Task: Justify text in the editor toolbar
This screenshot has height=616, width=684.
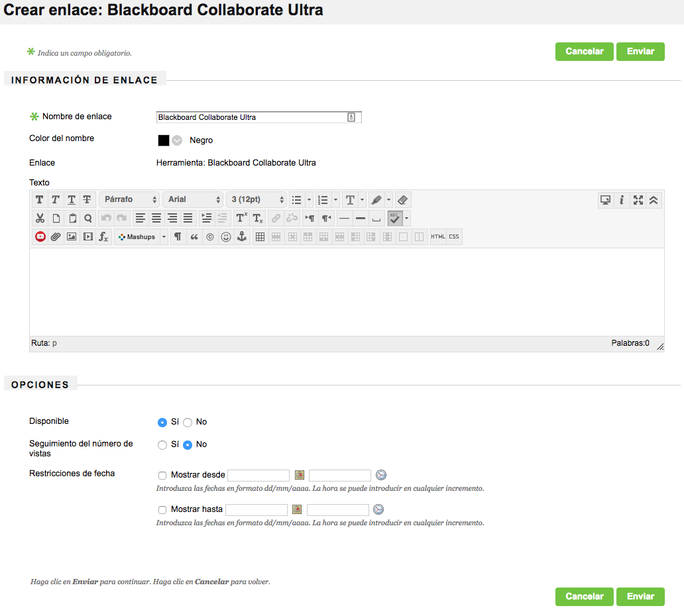Action: point(188,218)
